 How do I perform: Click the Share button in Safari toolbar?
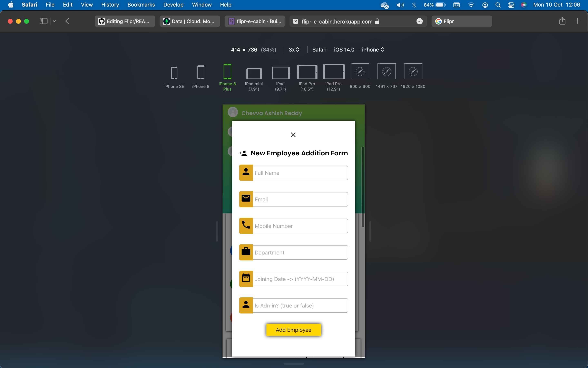click(562, 21)
